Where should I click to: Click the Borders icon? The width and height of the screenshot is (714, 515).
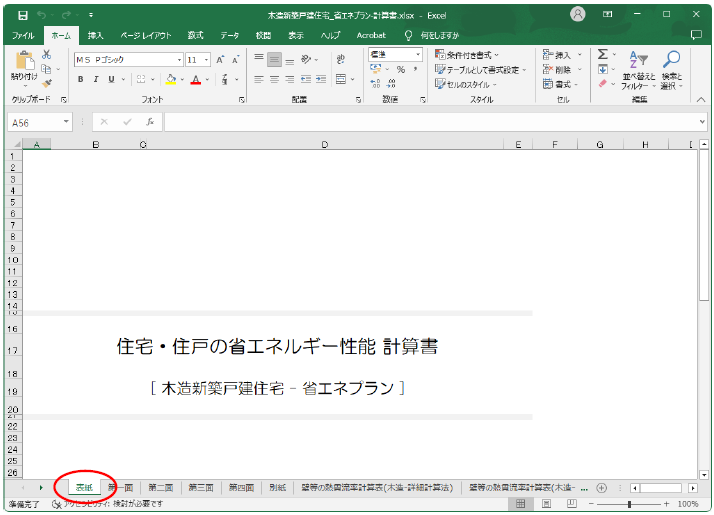coord(141,79)
